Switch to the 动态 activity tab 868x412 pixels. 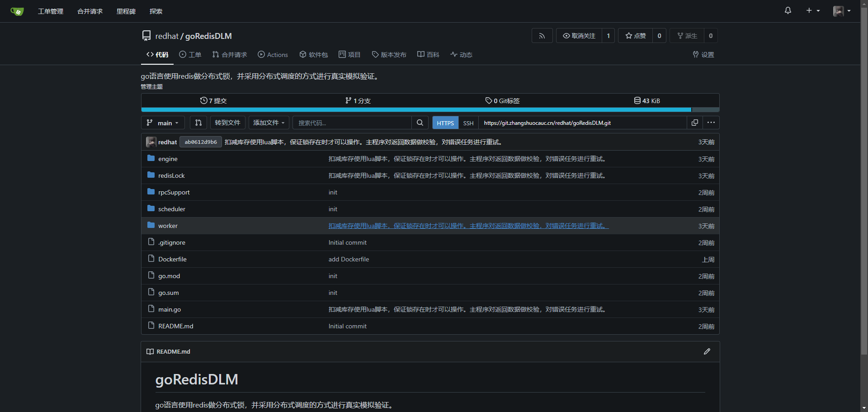point(461,55)
